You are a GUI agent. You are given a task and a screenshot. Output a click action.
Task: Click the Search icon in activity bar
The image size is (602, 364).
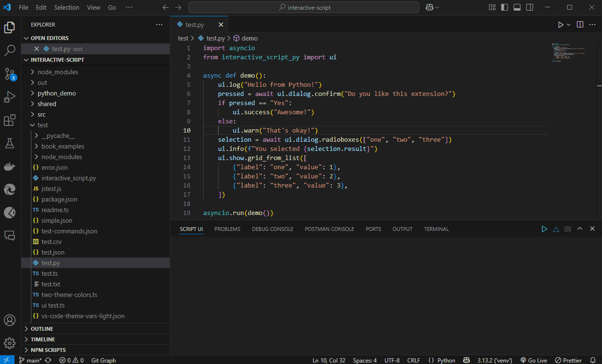(10, 51)
